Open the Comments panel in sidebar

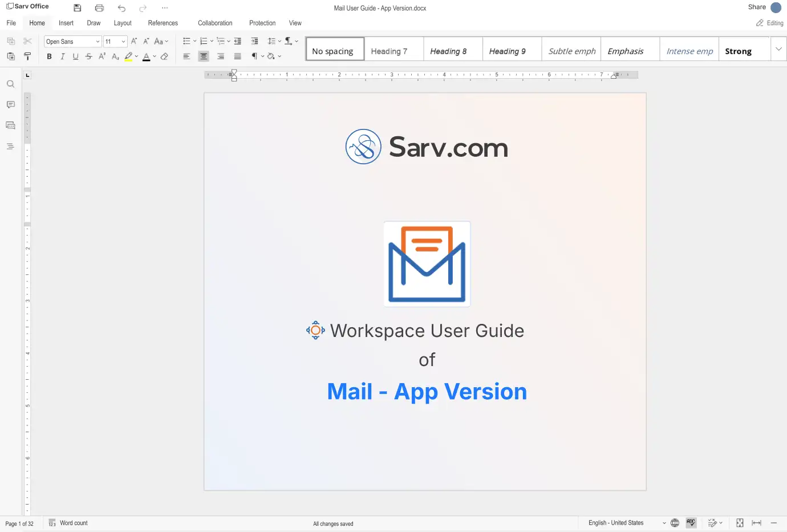(x=10, y=104)
